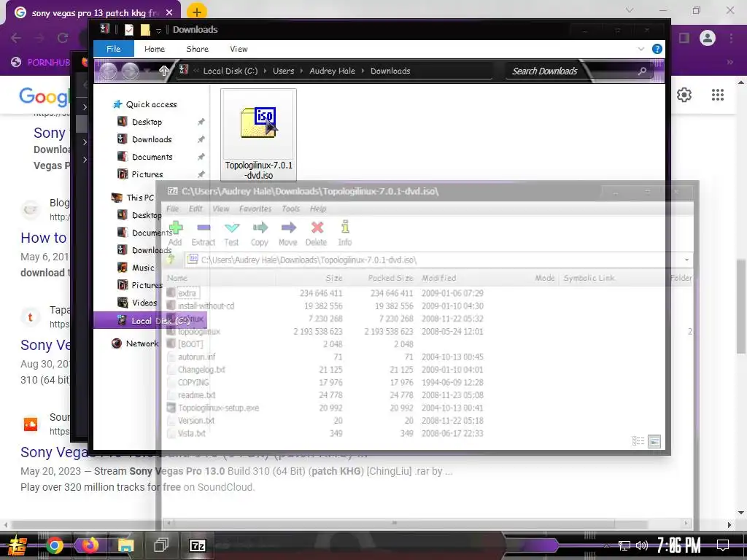Open 7-Zip Favorites menu
The width and height of the screenshot is (747, 560).
255,209
